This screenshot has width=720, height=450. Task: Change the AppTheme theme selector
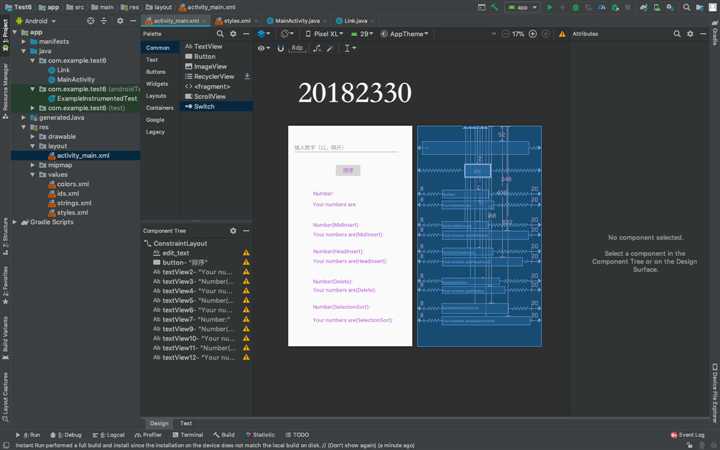point(405,34)
